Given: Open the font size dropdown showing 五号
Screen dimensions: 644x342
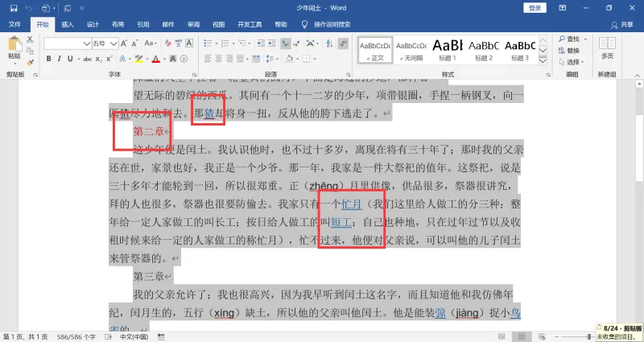Looking at the screenshot, I should 114,43.
